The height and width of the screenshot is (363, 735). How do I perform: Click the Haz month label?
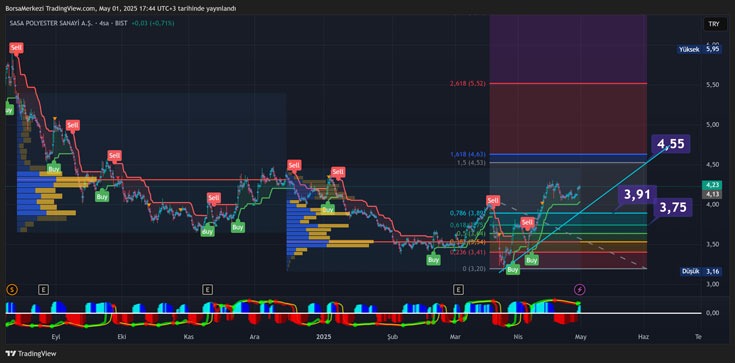[x=643, y=337]
